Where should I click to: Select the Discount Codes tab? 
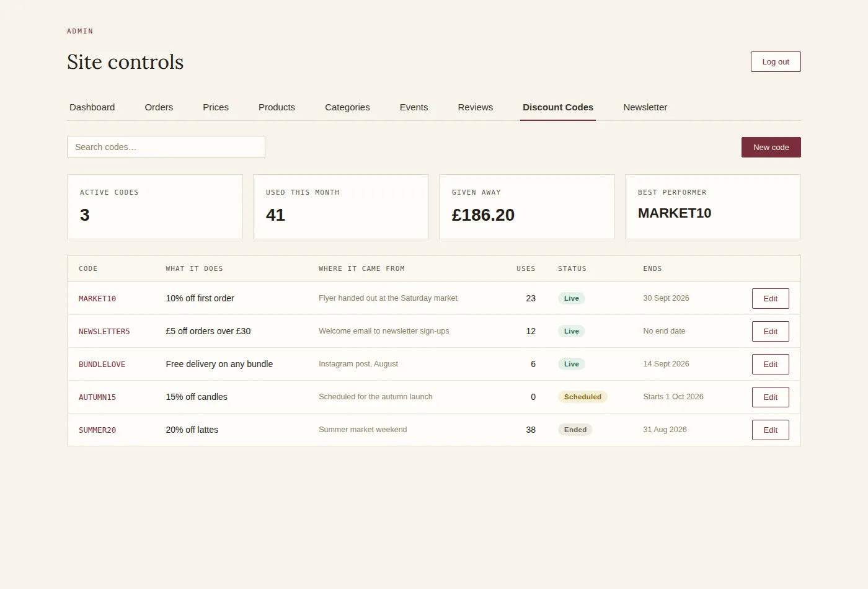pyautogui.click(x=558, y=107)
